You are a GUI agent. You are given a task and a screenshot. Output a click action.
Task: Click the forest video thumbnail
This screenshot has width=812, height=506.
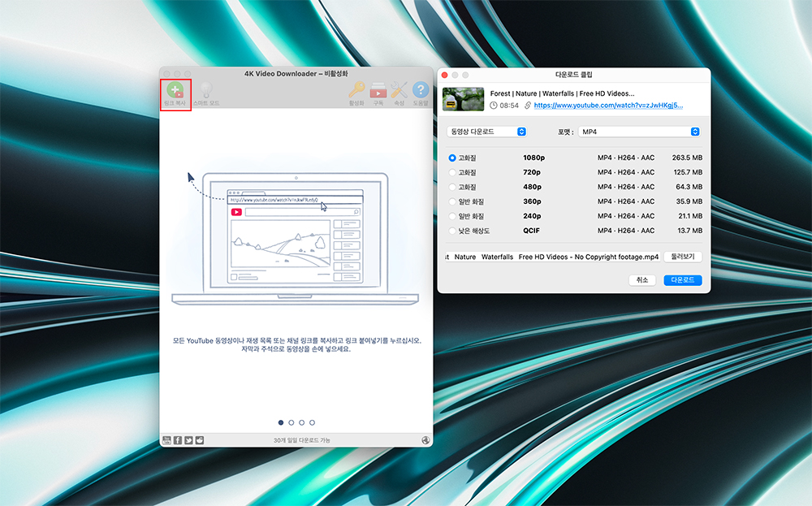[x=463, y=99]
